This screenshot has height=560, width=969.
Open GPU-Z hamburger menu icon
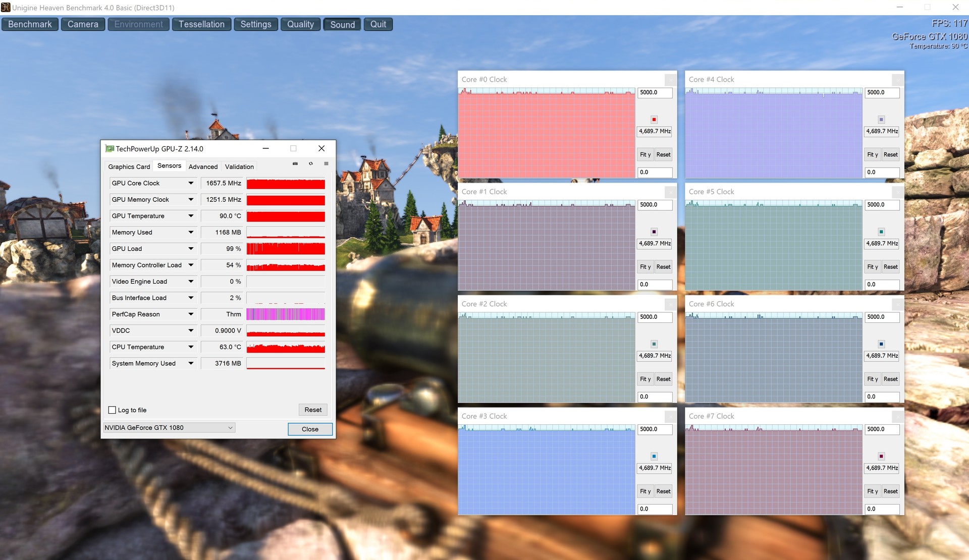pyautogui.click(x=326, y=163)
